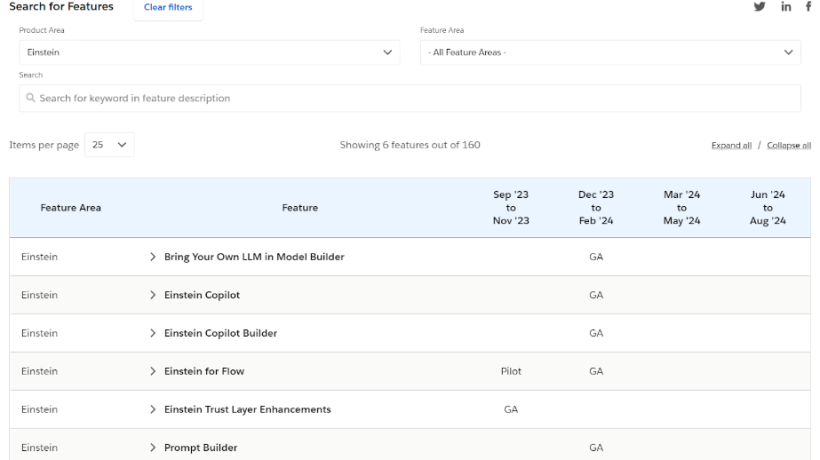The image size is (820, 460).
Task: Expand Einstein Trust Layer Enhancements row
Action: click(x=153, y=409)
